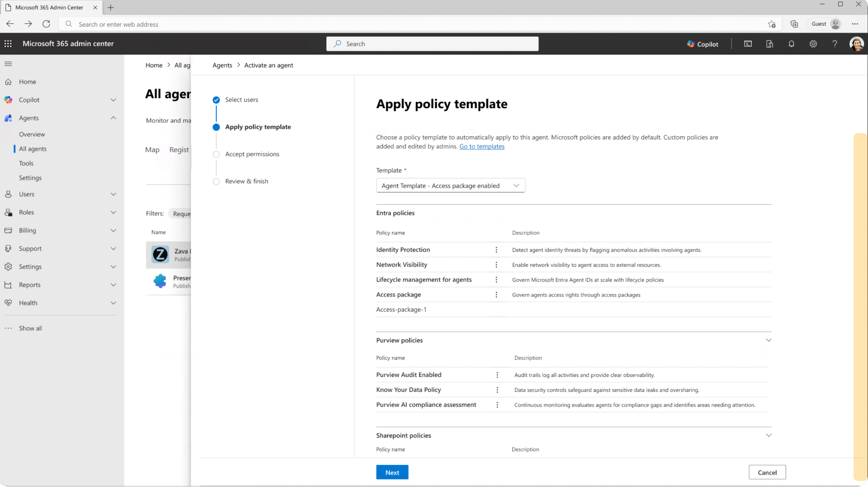
Task: Expand the Reports navigation group
Action: [113, 285]
